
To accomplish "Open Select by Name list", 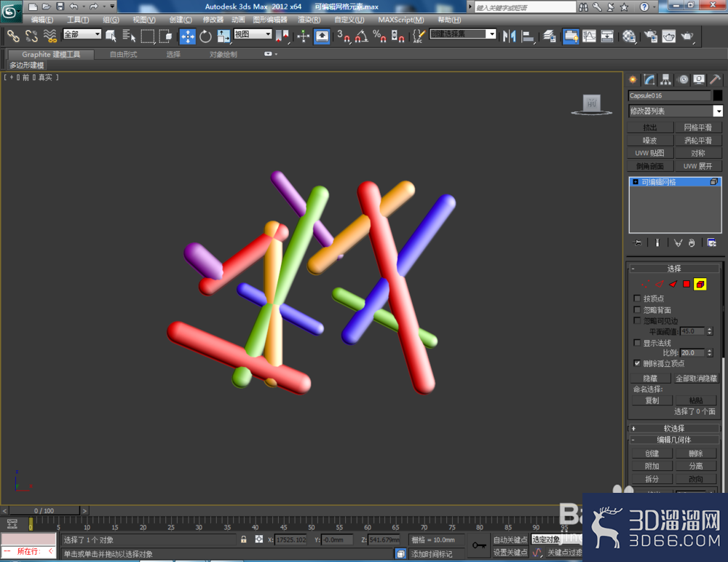I will click(129, 36).
